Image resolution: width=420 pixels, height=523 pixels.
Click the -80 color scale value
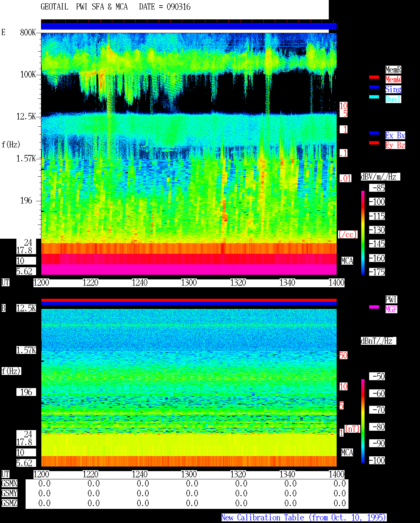coord(377,427)
